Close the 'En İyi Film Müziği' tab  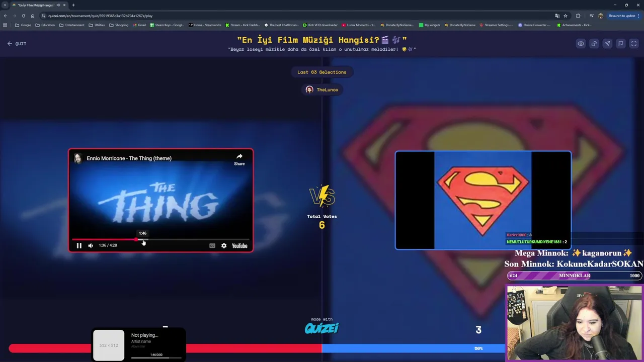pyautogui.click(x=64, y=5)
